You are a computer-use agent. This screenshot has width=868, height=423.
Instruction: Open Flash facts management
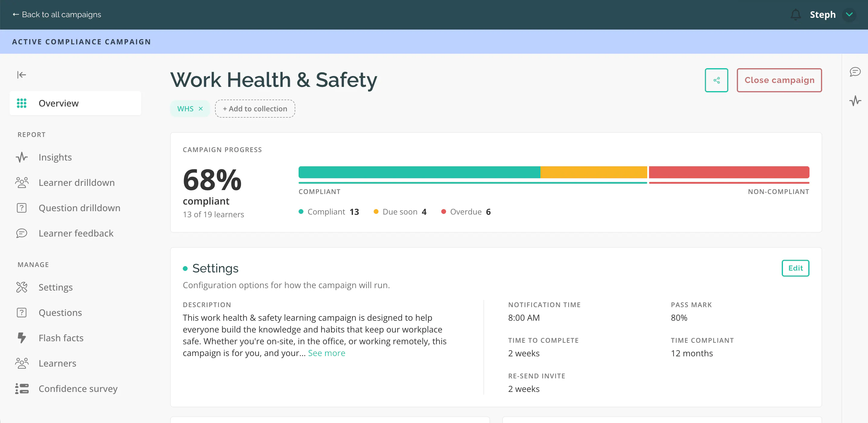coord(61,338)
